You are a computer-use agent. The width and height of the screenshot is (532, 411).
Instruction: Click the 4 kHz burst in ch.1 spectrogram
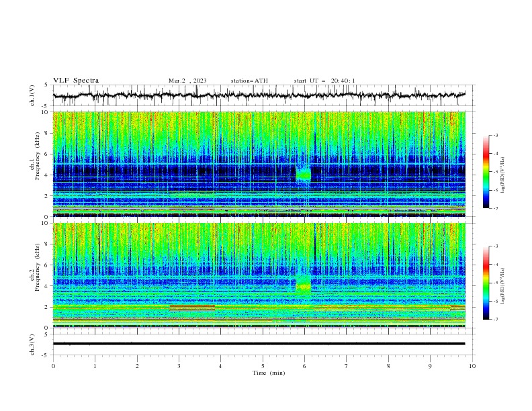(304, 175)
